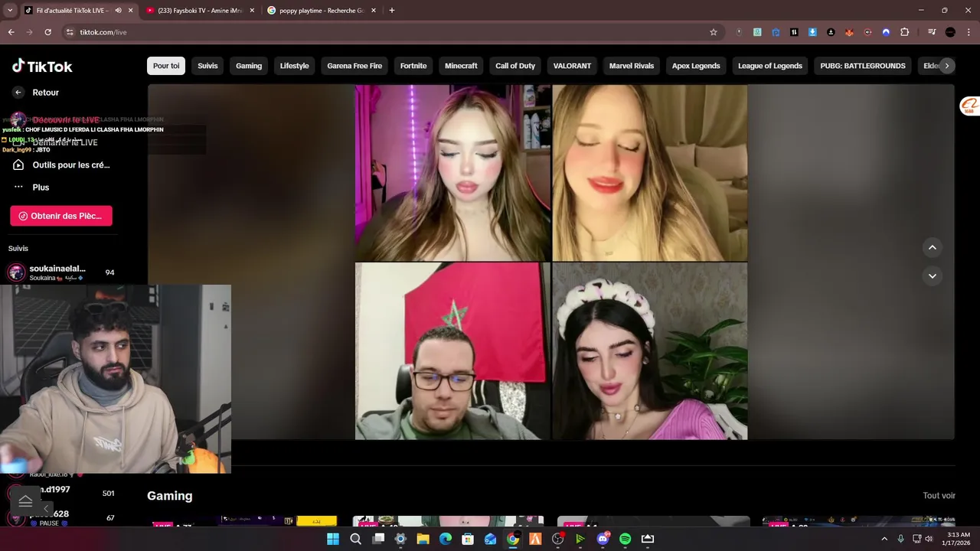This screenshot has width=980, height=551.
Task: Select the Pour toi tab
Action: pyautogui.click(x=166, y=66)
